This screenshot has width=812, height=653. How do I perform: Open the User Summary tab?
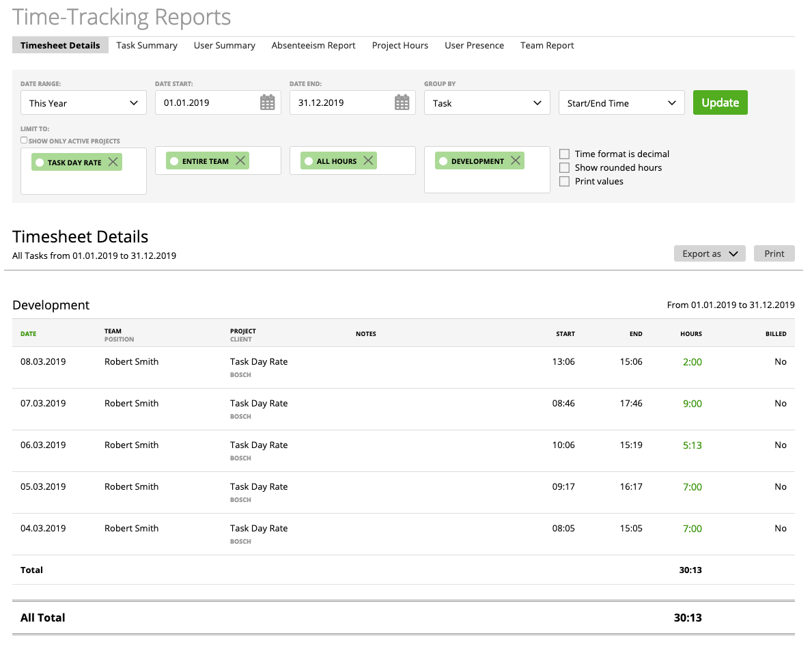pos(224,45)
